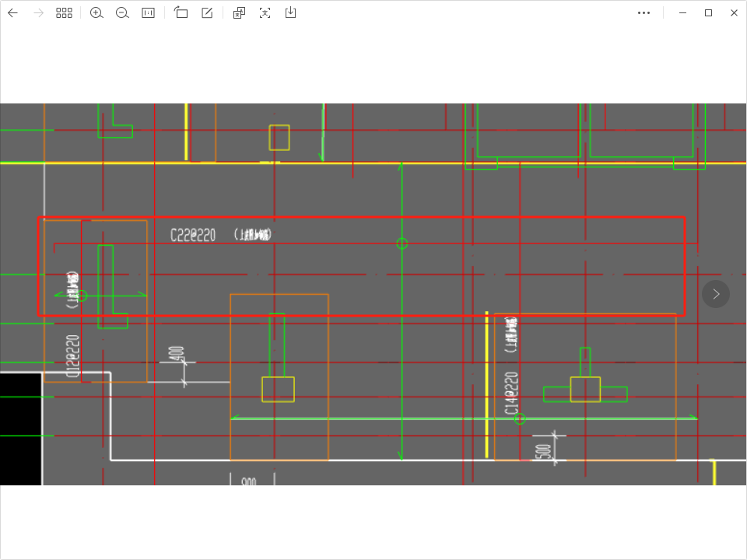The image size is (747, 560).
Task: Click the C14@220 vertical label
Action: (512, 394)
